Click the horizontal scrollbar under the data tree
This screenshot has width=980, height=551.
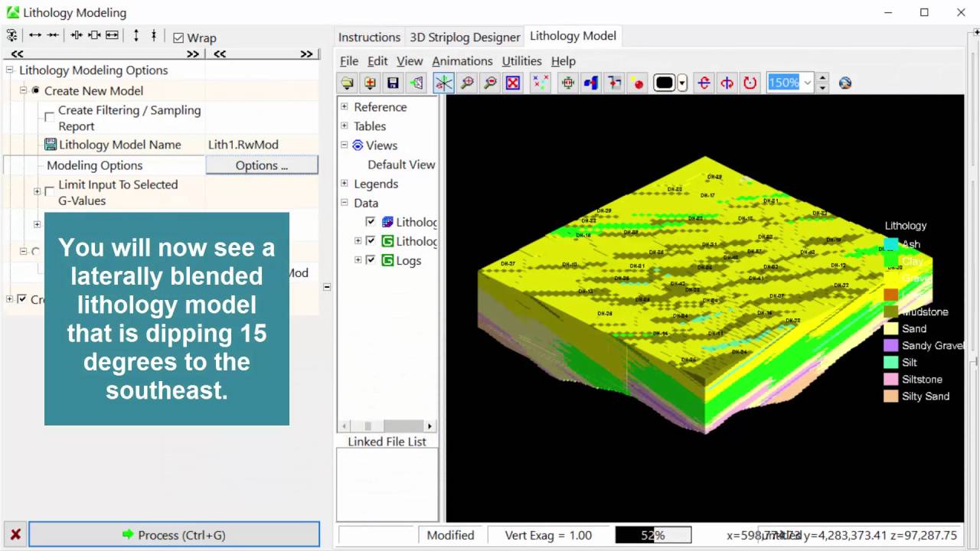(x=387, y=425)
